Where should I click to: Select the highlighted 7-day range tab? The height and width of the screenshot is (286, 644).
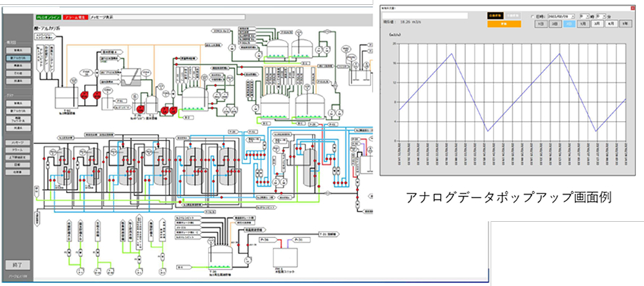569,24
